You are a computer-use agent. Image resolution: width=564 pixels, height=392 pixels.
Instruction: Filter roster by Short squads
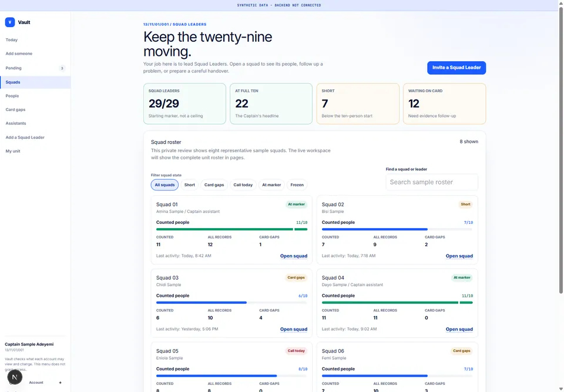(190, 185)
